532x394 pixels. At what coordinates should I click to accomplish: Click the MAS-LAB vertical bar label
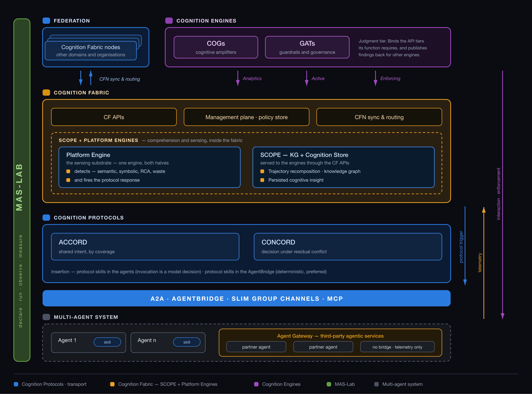pyautogui.click(x=19, y=187)
